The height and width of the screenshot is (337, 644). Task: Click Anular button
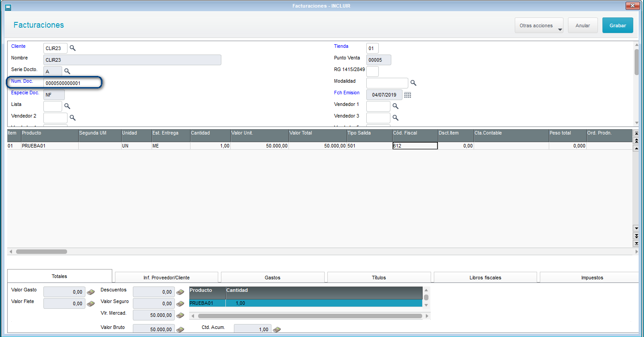(x=583, y=25)
